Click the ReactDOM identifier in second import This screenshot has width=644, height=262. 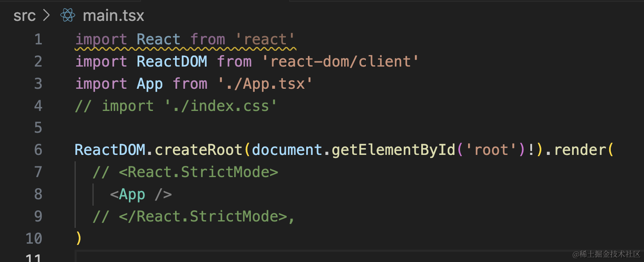click(x=172, y=61)
